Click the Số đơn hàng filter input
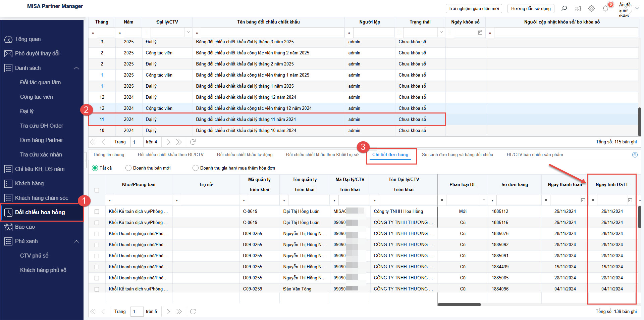This screenshot has width=644, height=320. click(518, 200)
